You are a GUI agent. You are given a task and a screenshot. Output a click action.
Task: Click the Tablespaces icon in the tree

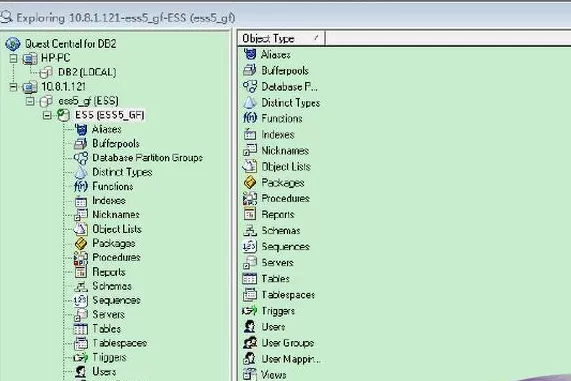(x=81, y=343)
